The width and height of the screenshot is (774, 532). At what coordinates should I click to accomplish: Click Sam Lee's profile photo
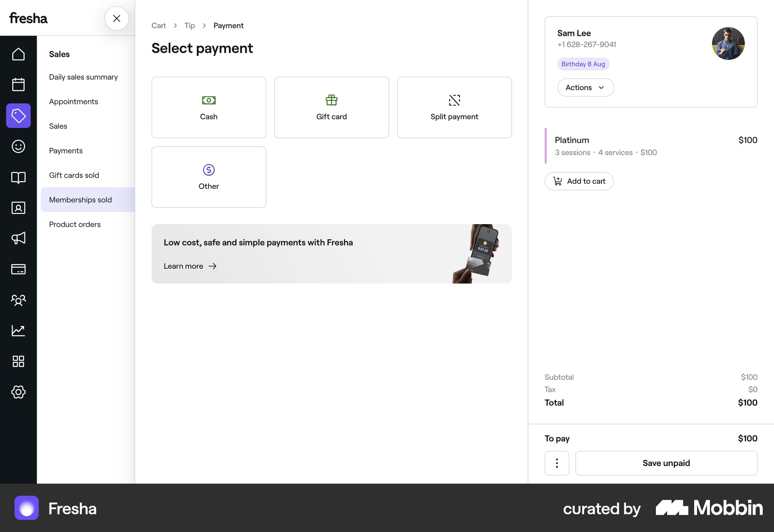[x=728, y=44]
